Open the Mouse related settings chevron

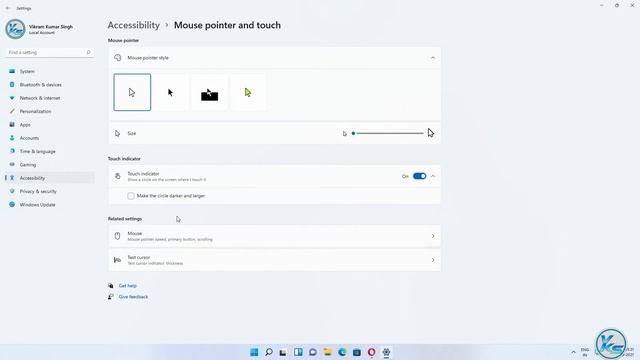pyautogui.click(x=433, y=236)
